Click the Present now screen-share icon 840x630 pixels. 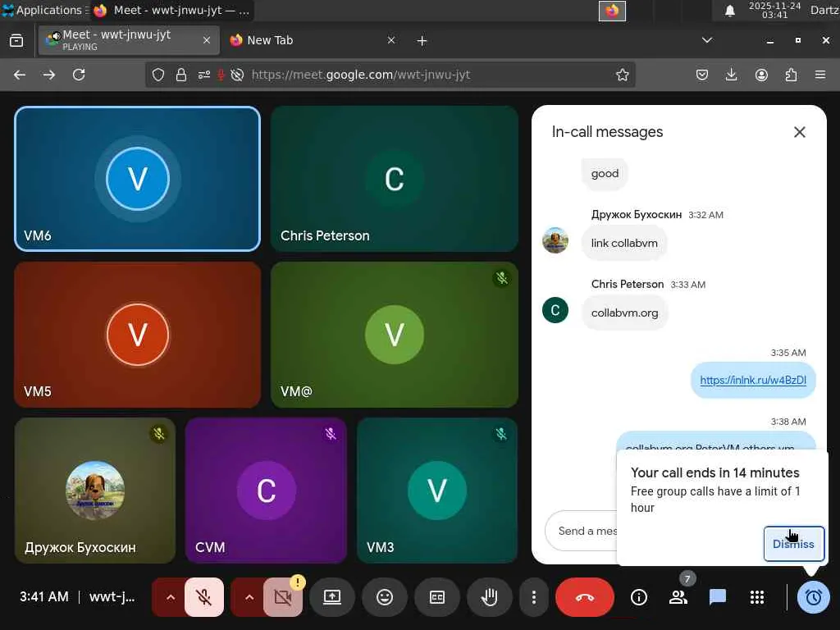point(332,597)
